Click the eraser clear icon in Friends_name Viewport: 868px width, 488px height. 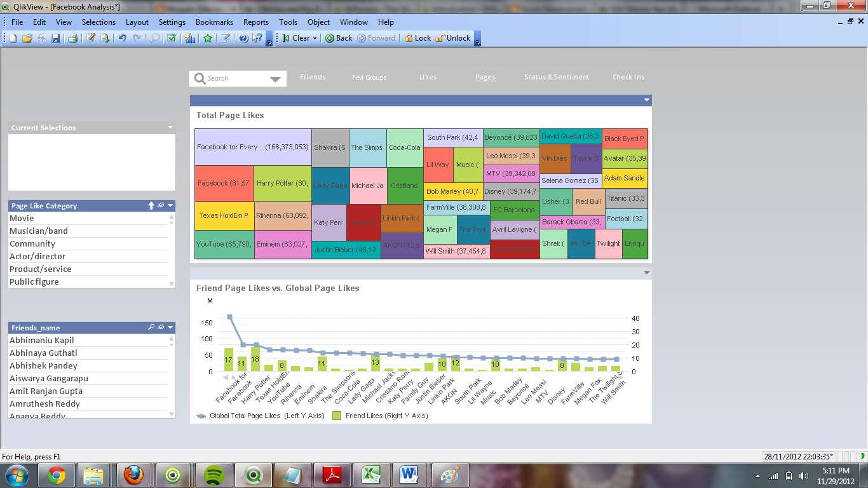tap(161, 327)
